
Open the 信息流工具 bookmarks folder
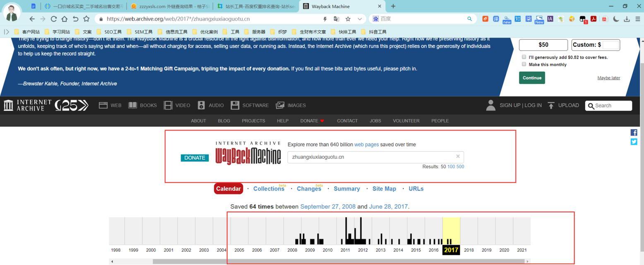pyautogui.click(x=173, y=31)
